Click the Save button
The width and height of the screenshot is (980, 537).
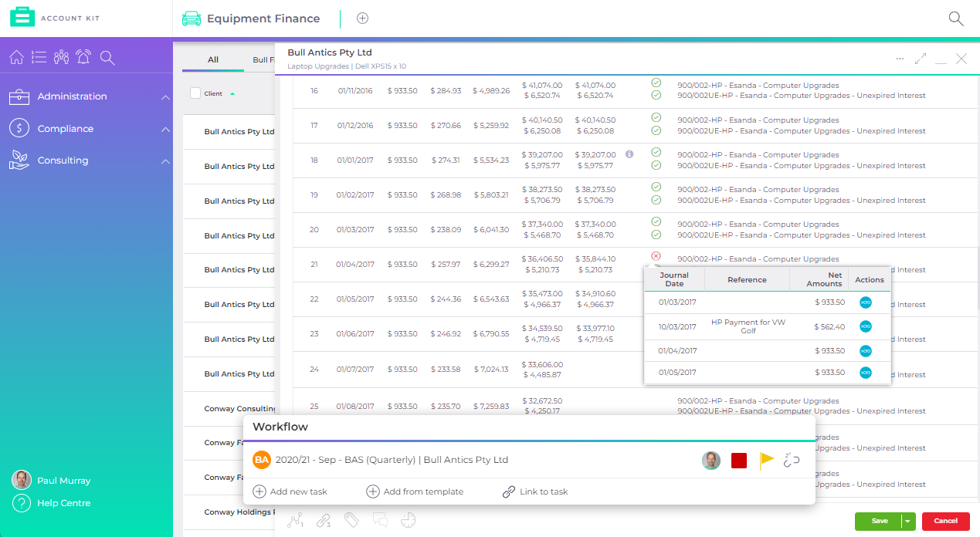pos(879,521)
